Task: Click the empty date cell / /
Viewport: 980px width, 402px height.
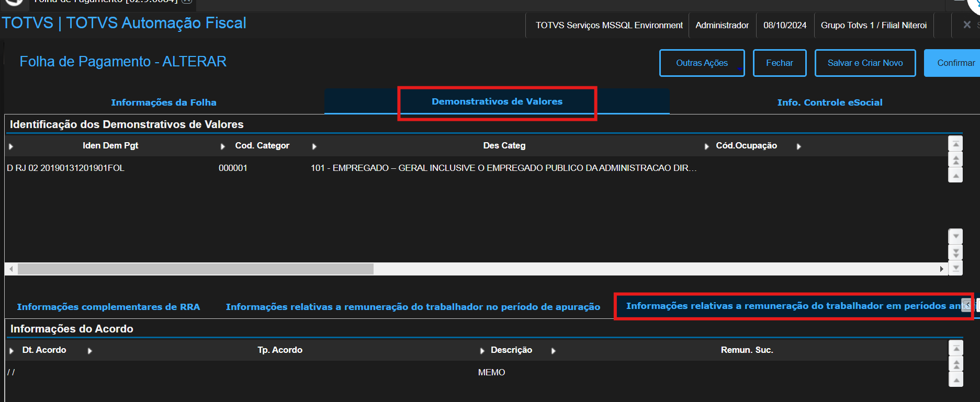Action: pos(11,372)
